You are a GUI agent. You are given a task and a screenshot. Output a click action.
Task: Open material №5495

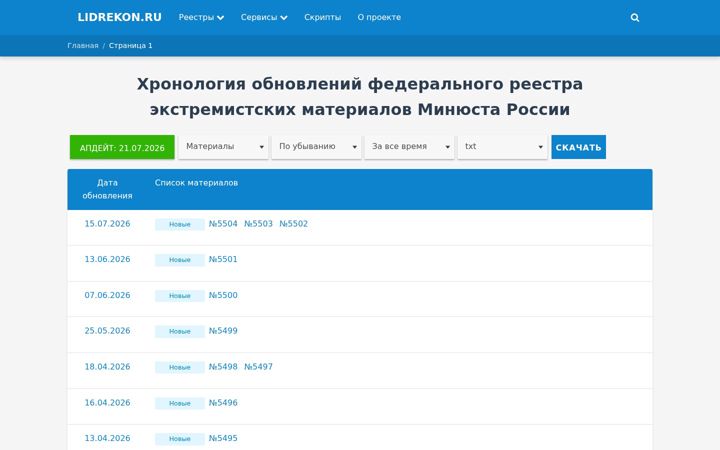click(223, 439)
